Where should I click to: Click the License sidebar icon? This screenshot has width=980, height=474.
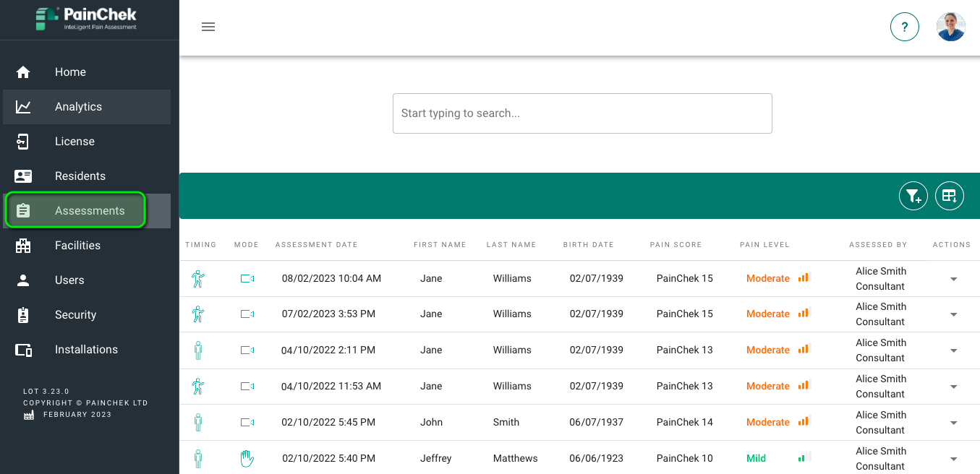[23, 142]
